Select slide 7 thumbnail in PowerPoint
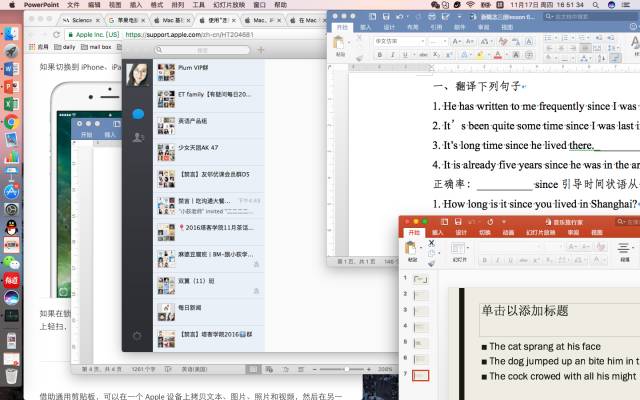This screenshot has height=400, width=640. coord(421,376)
